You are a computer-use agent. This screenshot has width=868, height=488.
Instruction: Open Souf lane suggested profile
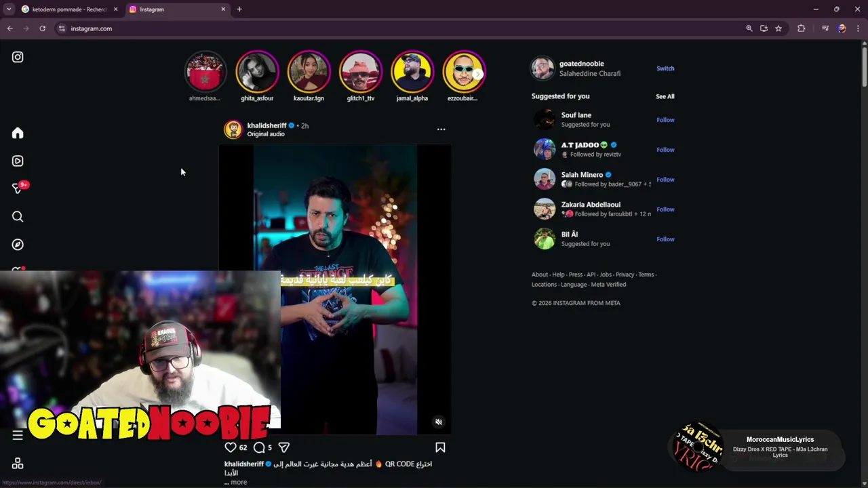(x=576, y=115)
